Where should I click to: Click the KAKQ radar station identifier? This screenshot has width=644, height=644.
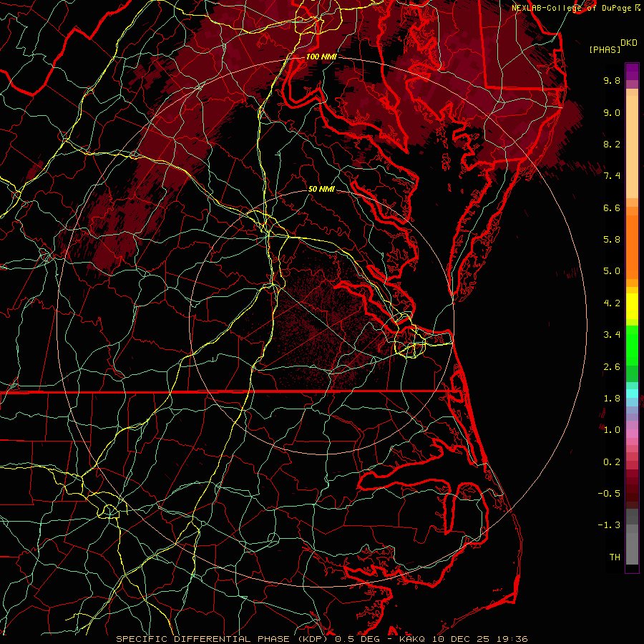coord(411,639)
